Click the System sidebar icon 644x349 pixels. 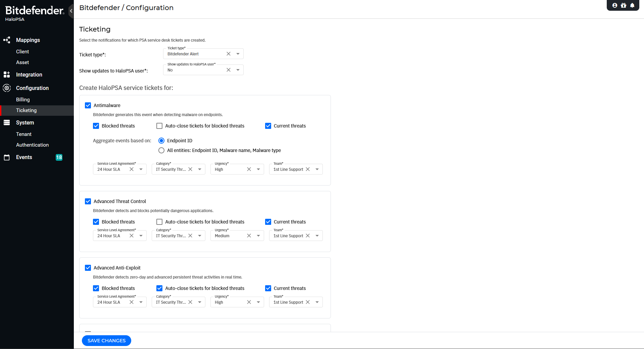click(x=7, y=122)
